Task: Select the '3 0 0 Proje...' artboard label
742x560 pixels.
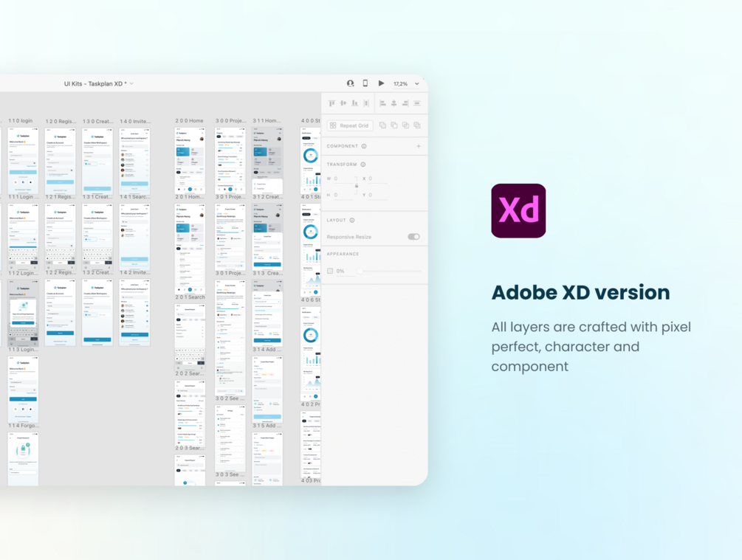Action: [231, 120]
